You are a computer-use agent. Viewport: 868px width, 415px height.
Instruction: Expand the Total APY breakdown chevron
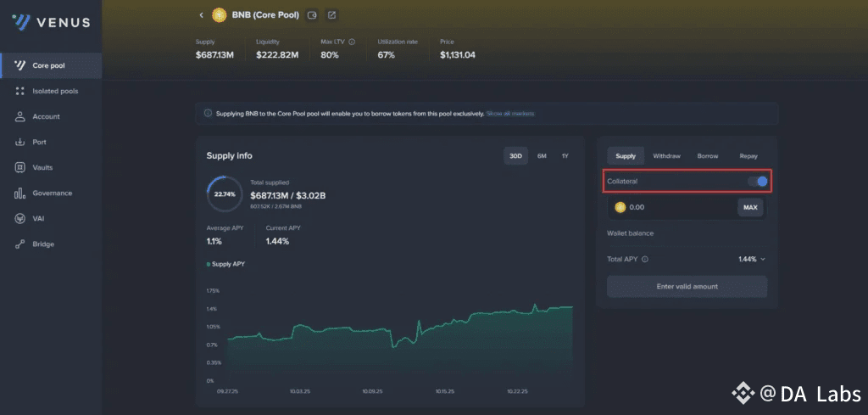[x=763, y=259]
